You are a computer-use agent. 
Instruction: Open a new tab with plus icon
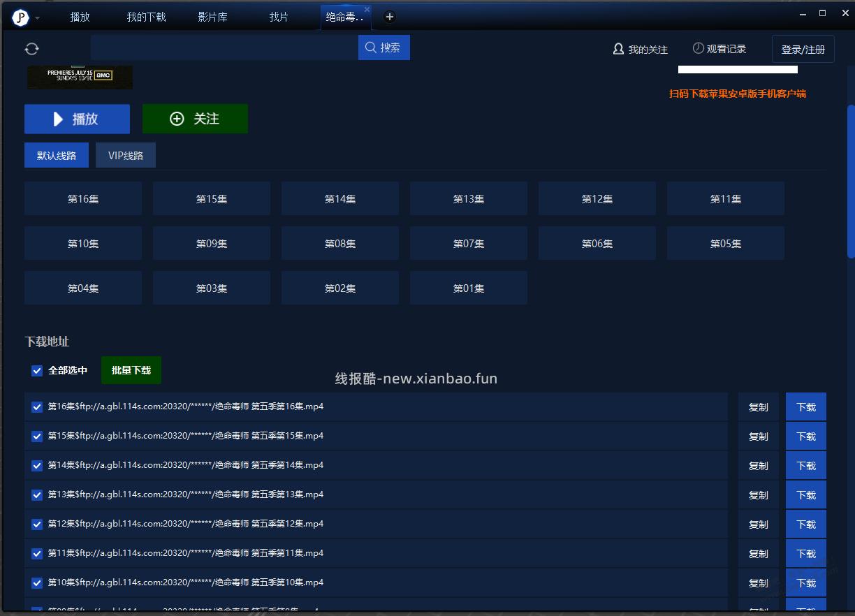[390, 17]
